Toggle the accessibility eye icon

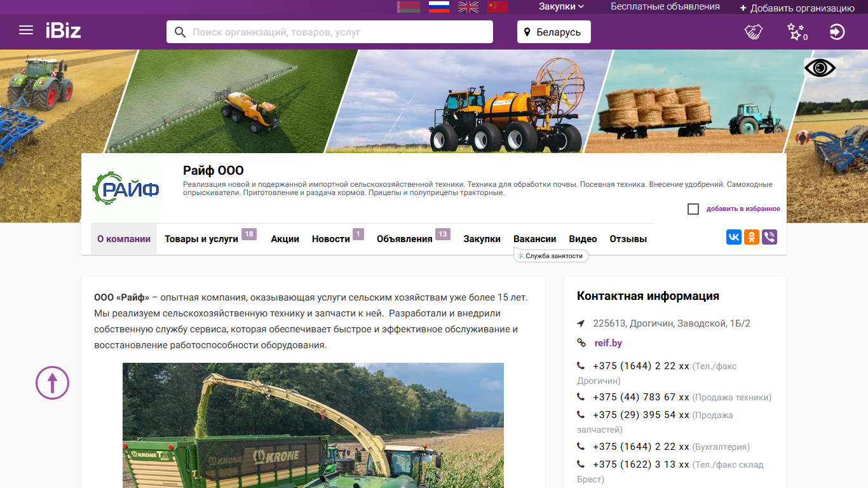[x=820, y=68]
